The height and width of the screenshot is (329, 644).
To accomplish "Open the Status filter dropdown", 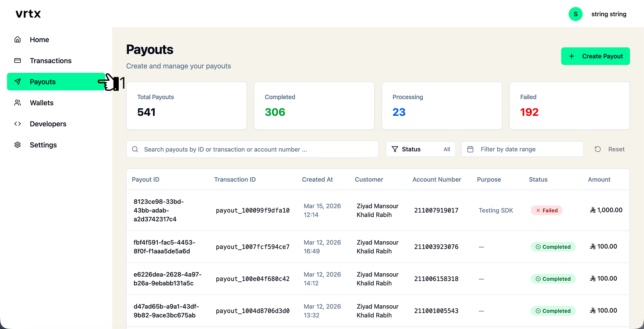I will pos(421,149).
